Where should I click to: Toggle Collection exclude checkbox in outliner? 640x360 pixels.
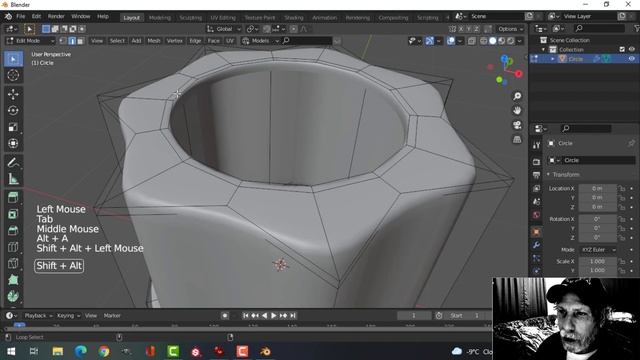click(622, 49)
